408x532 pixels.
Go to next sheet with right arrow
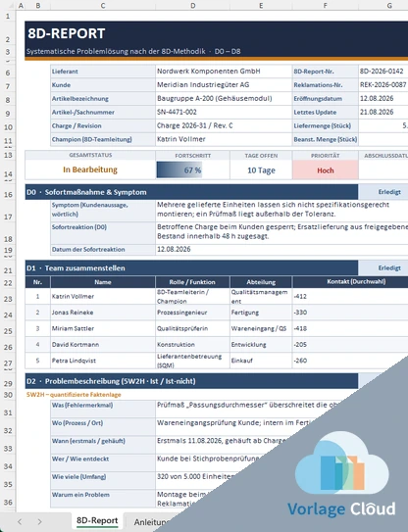[40, 522]
